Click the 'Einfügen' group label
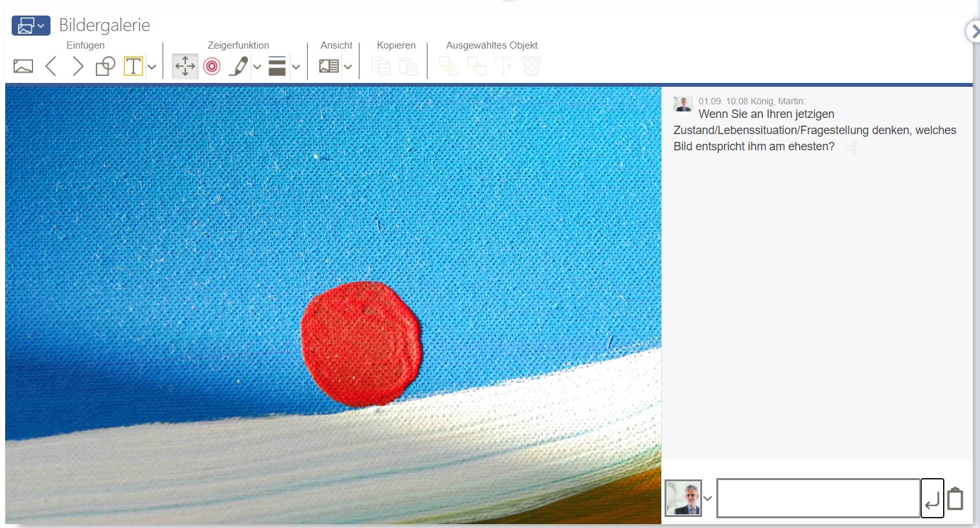The height and width of the screenshot is (528, 980). pyautogui.click(x=85, y=45)
